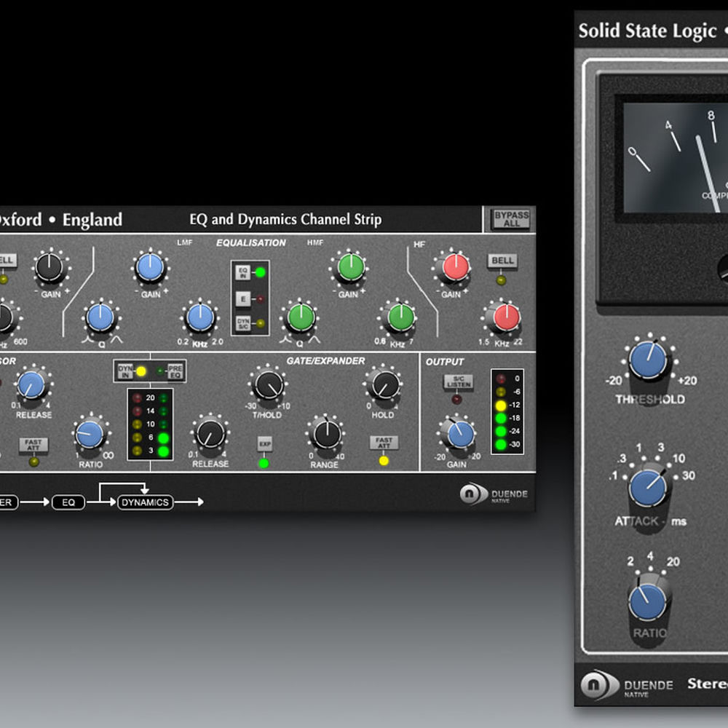The height and width of the screenshot is (728, 728).
Task: Toggle the EXP button in Gate/Expander
Action: pyautogui.click(x=265, y=444)
